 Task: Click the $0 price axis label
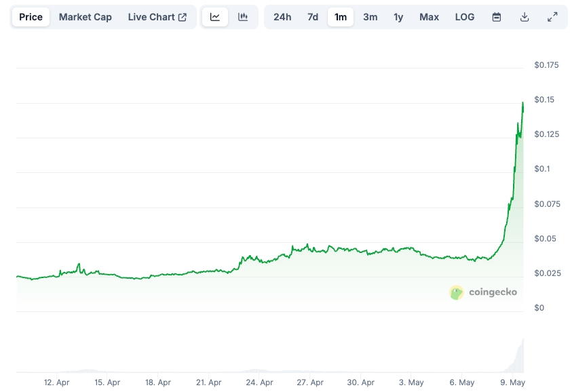(539, 308)
